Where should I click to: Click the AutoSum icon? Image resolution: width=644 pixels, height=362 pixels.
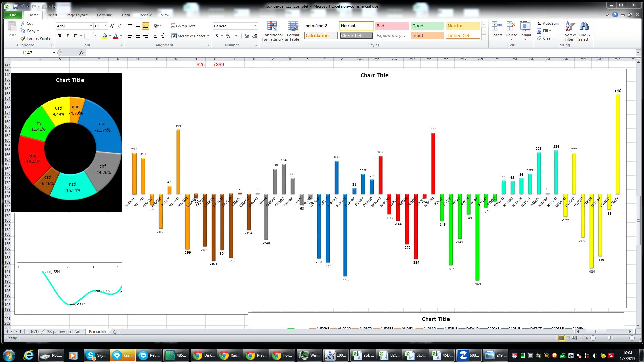(539, 23)
